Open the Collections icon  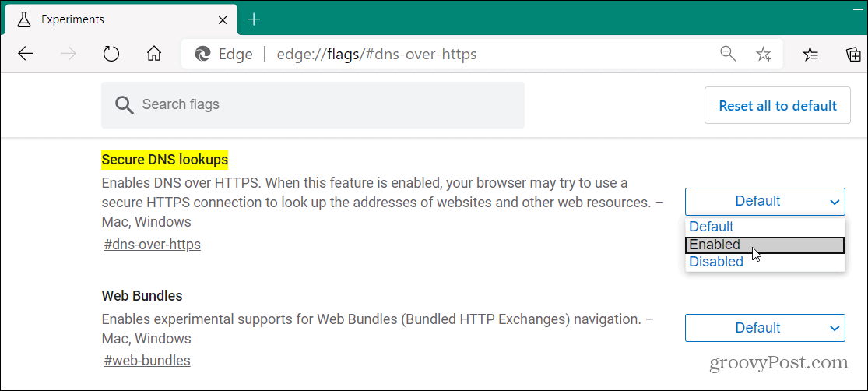tap(854, 54)
